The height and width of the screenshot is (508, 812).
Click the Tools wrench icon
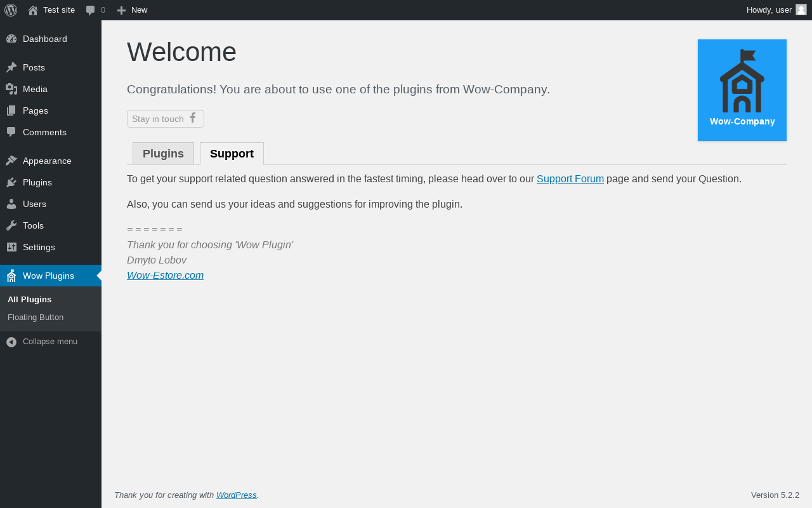pyautogui.click(x=11, y=225)
